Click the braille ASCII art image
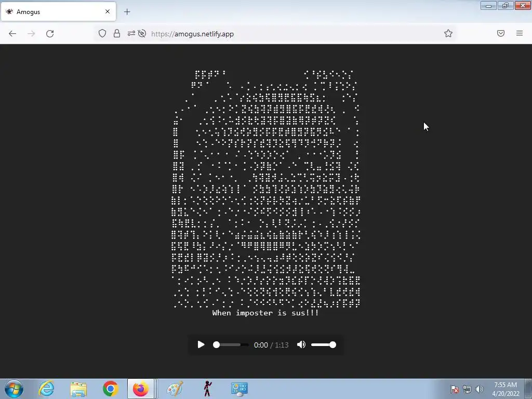This screenshot has height=399, width=532. pos(266,189)
